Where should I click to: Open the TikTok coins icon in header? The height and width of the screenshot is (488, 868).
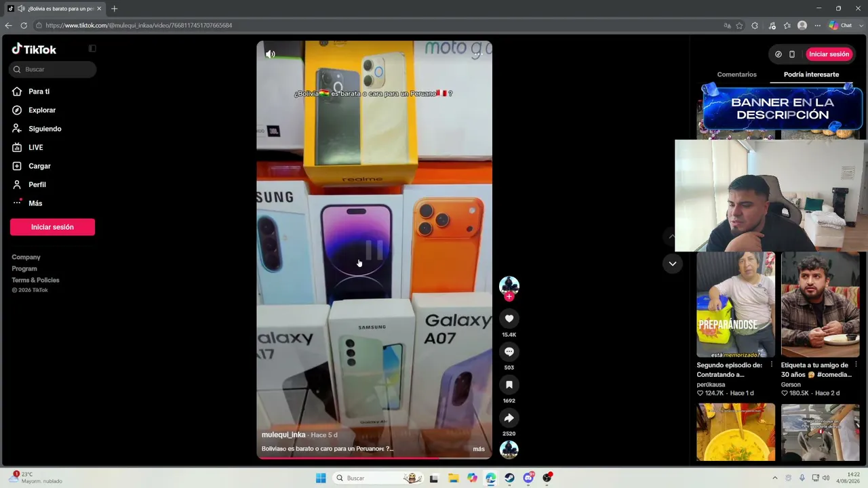(778, 54)
